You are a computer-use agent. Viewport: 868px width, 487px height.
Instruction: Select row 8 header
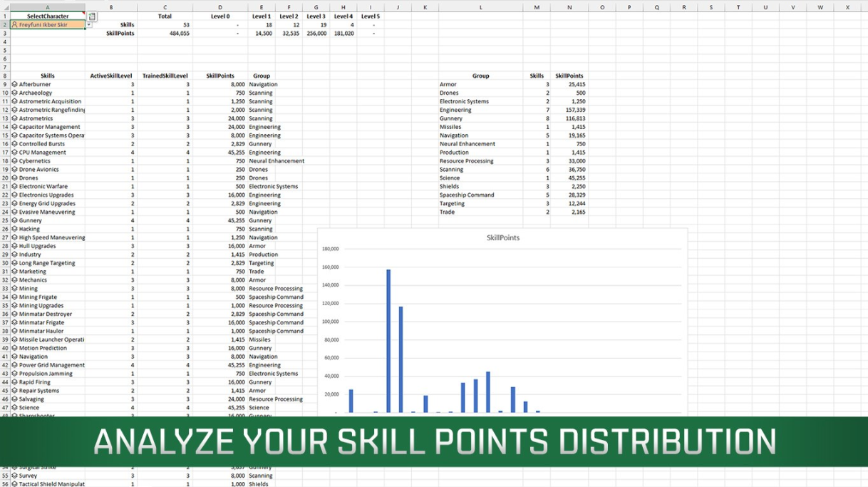click(5, 76)
